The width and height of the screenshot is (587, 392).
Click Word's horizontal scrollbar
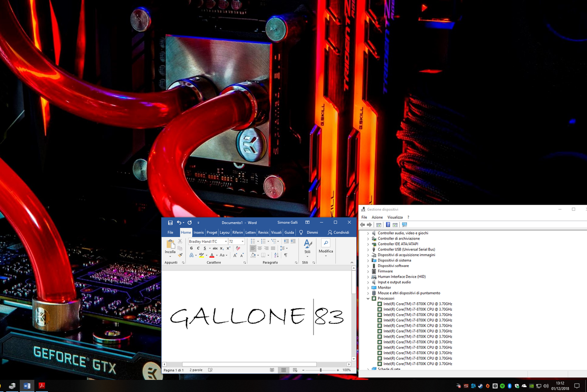coord(249,364)
